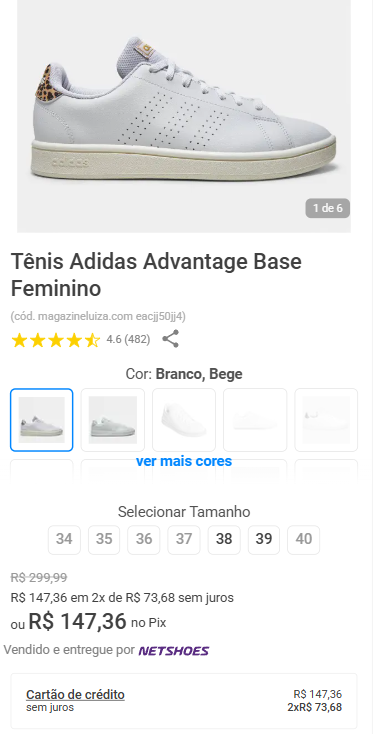
Task: Select the second color variant thumbnail
Action: (x=113, y=420)
